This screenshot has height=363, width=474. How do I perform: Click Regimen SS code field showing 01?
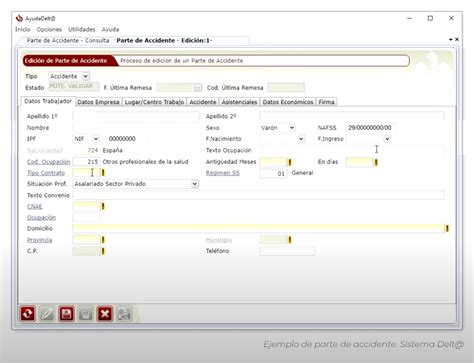tap(273, 173)
